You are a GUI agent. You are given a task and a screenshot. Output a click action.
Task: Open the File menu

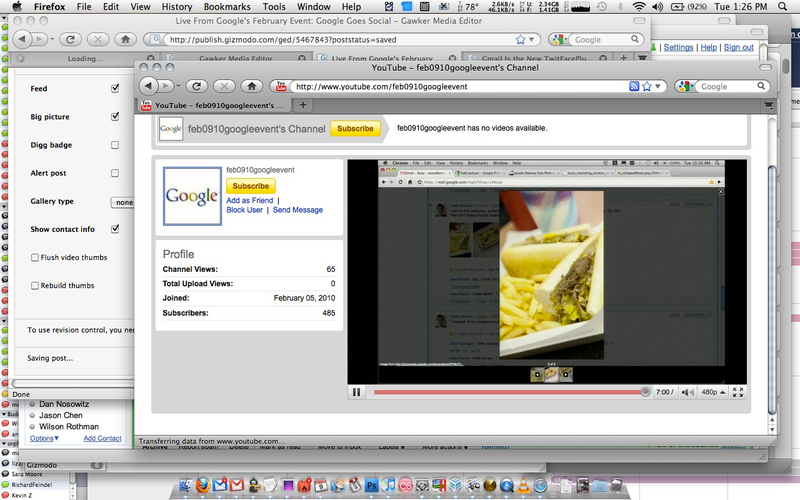(84, 7)
